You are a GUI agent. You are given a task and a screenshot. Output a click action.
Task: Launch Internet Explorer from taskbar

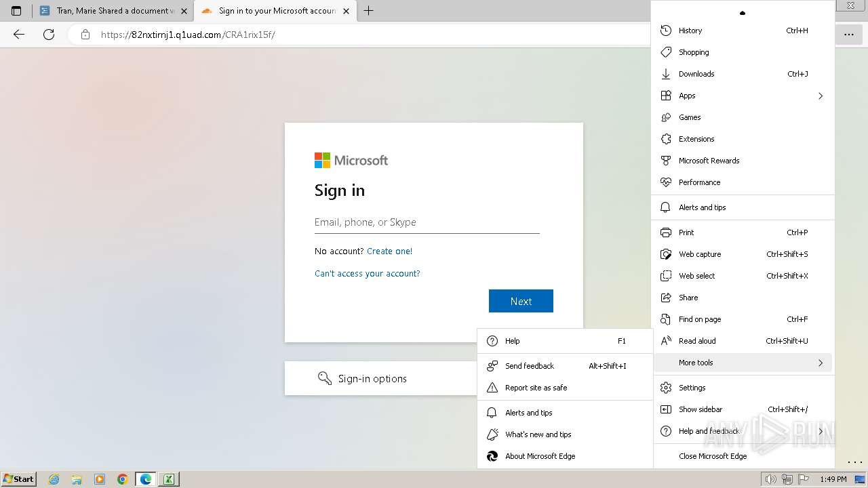[54, 479]
